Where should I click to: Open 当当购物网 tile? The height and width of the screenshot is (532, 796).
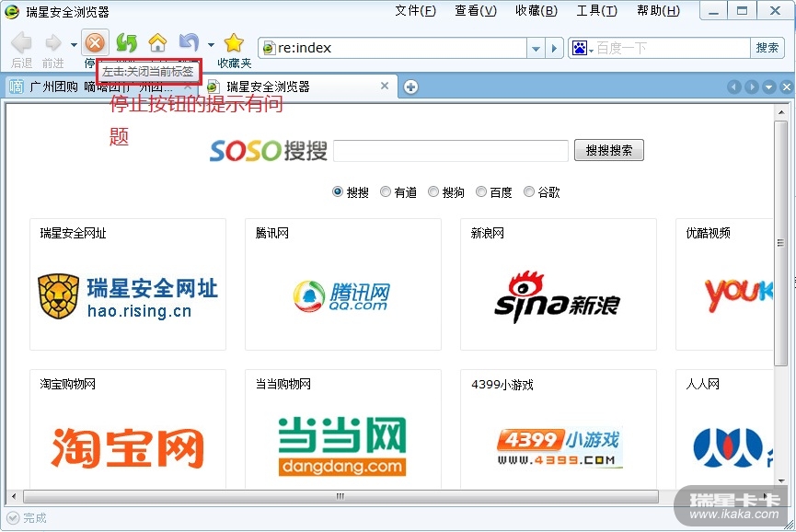[x=343, y=429]
